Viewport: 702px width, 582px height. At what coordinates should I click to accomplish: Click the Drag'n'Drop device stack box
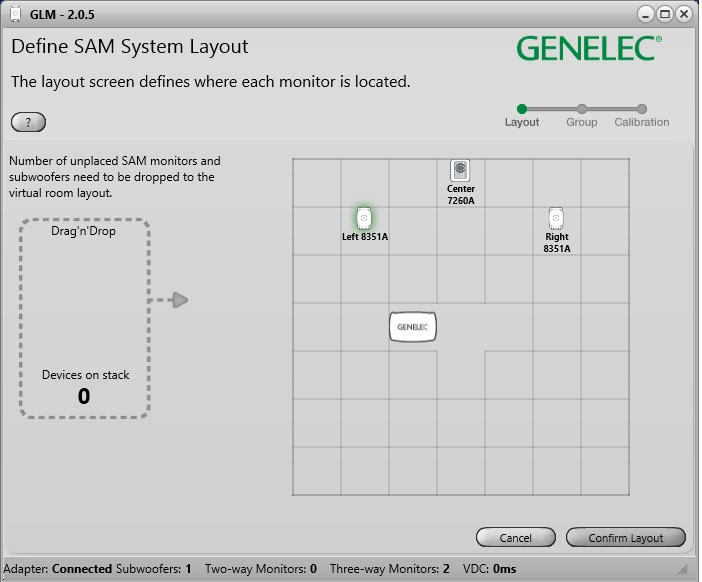85,319
